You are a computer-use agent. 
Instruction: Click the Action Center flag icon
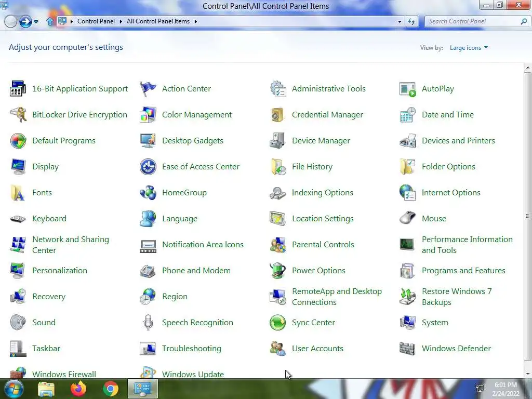148,89
